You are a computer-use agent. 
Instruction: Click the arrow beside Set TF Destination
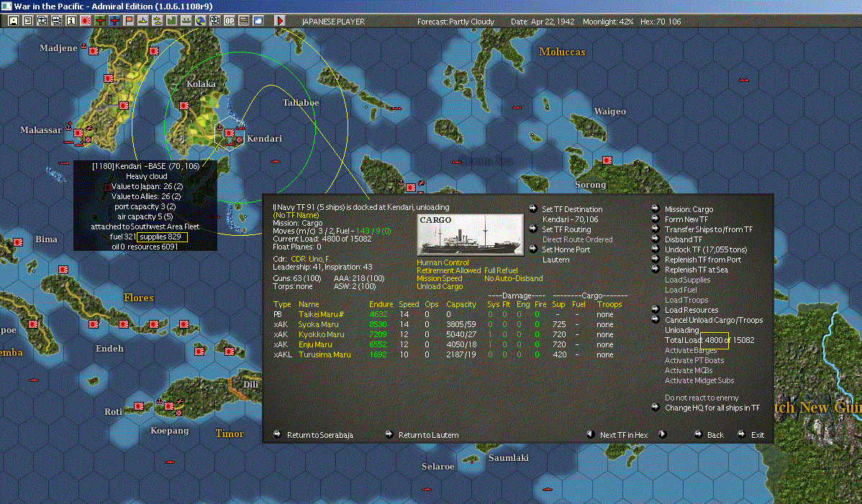533,209
